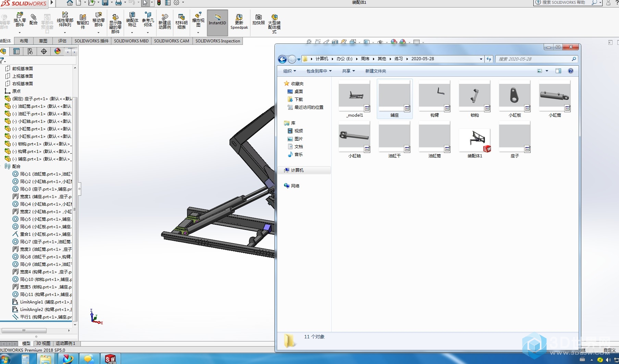
Task: Click Explorer refresh button
Action: pos(489,59)
